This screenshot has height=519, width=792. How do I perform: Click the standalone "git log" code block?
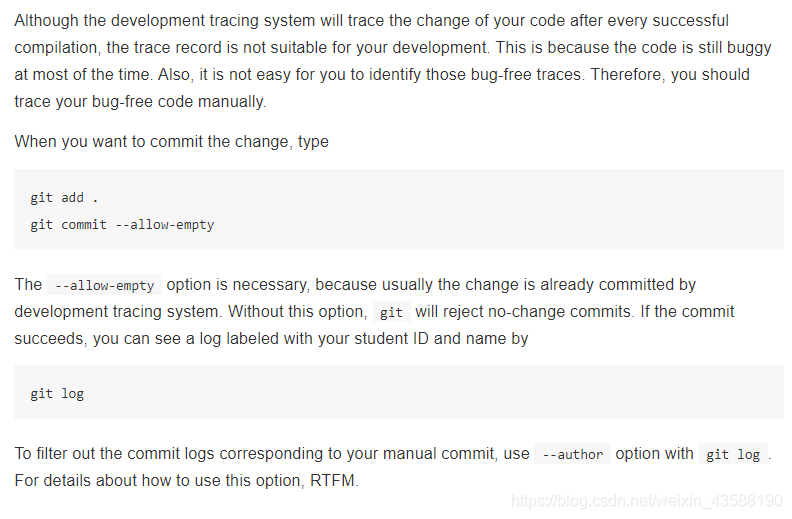(57, 393)
